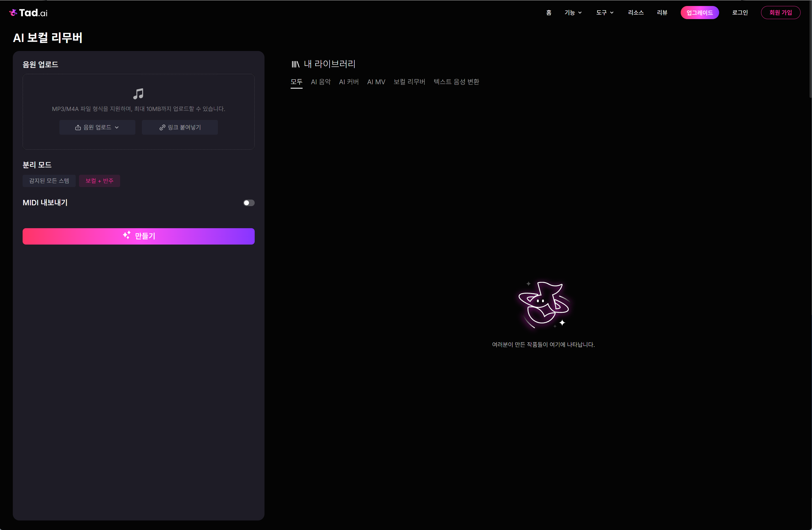This screenshot has height=530, width=812.
Task: Click the 로그인 link
Action: 740,13
